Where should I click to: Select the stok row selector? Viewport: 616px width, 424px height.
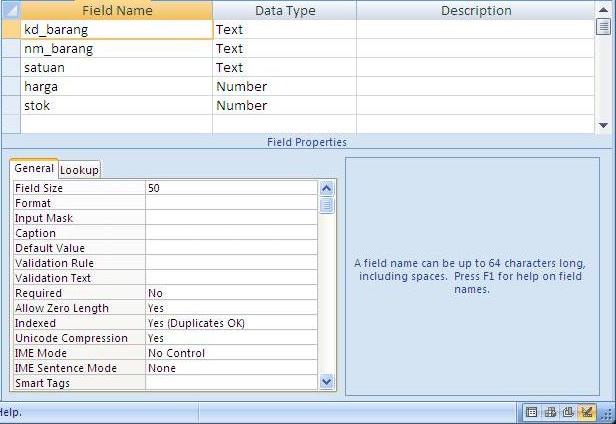point(11,105)
